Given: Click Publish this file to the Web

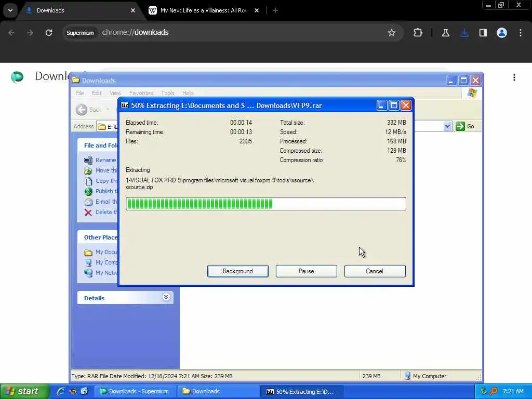Looking at the screenshot, I should 106,191.
